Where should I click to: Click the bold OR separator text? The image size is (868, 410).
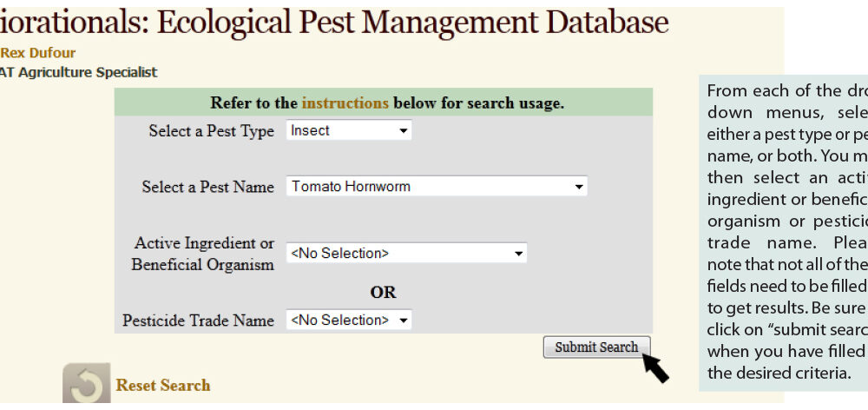point(383,292)
